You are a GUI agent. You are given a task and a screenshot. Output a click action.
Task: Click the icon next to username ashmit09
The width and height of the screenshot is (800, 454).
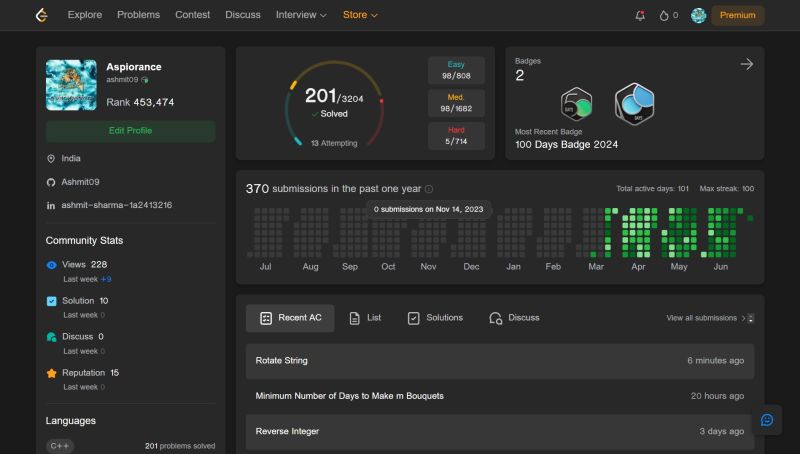pos(145,80)
